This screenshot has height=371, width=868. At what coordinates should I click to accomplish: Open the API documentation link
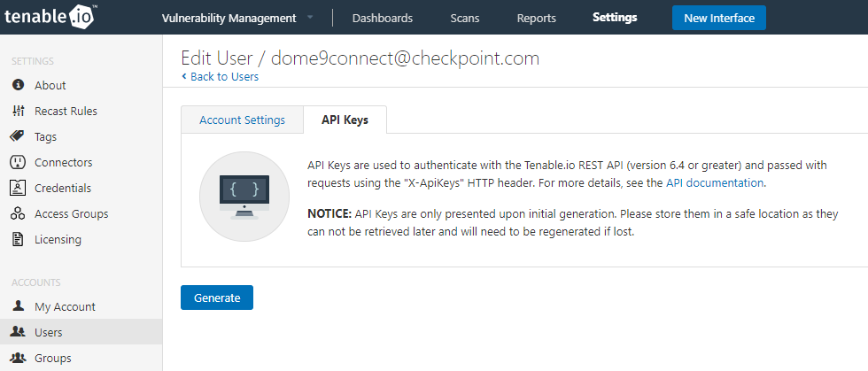click(715, 182)
